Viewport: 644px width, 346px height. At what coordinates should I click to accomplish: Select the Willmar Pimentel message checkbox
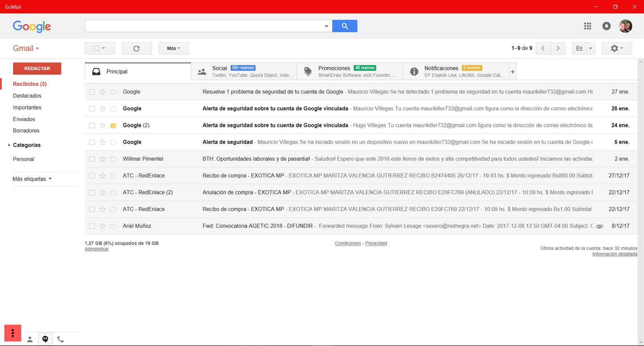[92, 159]
